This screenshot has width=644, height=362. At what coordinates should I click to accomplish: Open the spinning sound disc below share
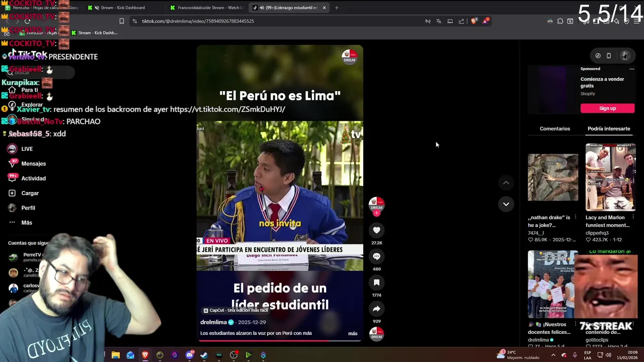(376, 333)
